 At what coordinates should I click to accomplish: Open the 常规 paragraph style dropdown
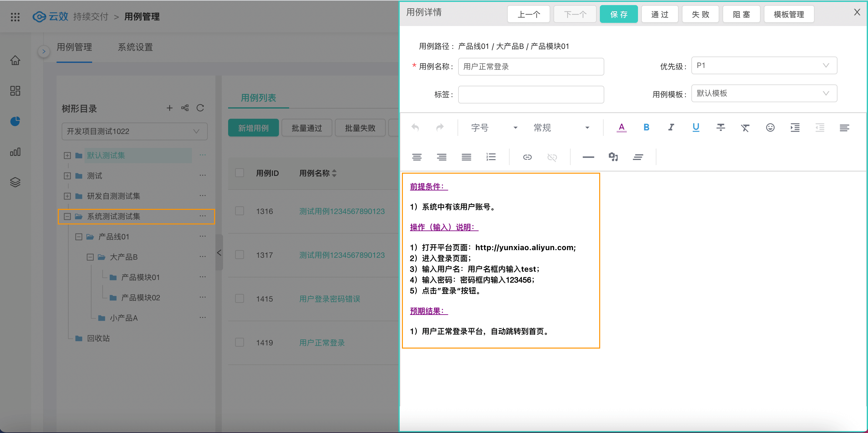(x=561, y=128)
